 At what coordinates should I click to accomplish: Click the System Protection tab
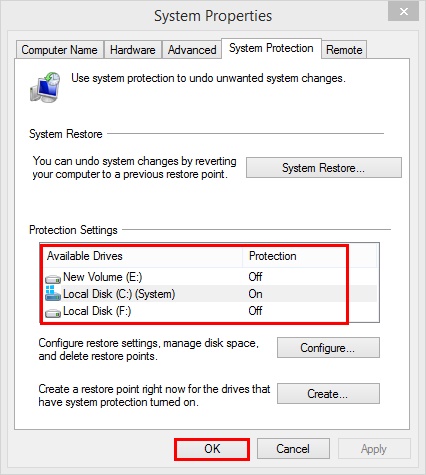(271, 48)
